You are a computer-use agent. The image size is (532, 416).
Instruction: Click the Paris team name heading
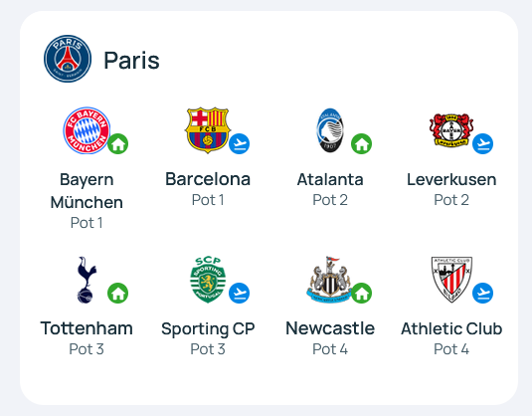click(x=131, y=61)
